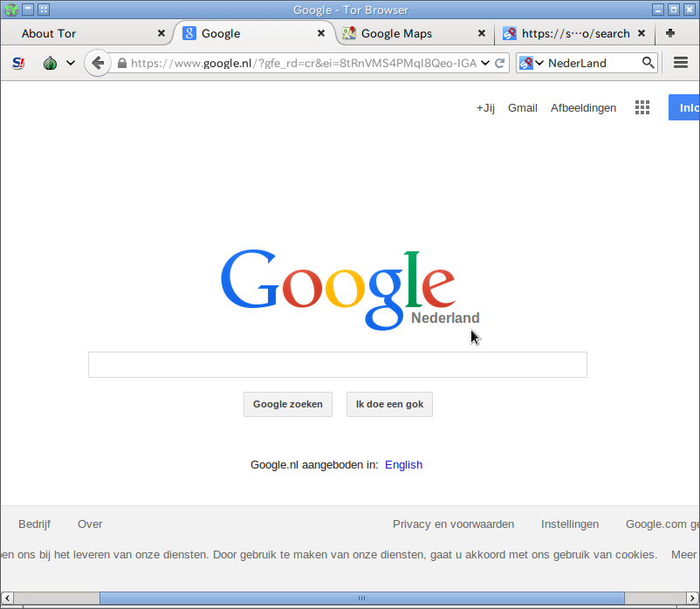Minimize the Tor Browser window
Screen dimensions: 700x609
coord(657,10)
